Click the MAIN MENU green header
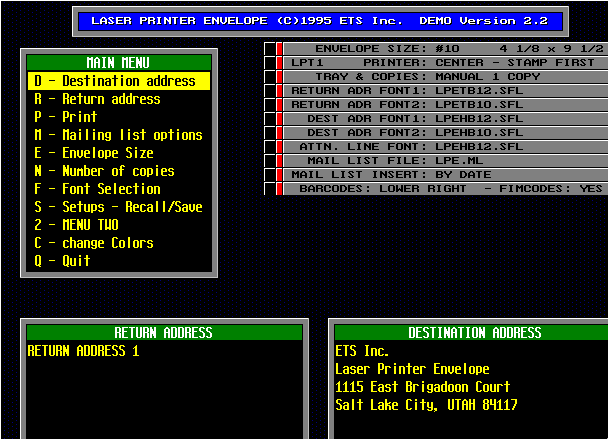Screen dimensions: 608x439 tap(119, 63)
